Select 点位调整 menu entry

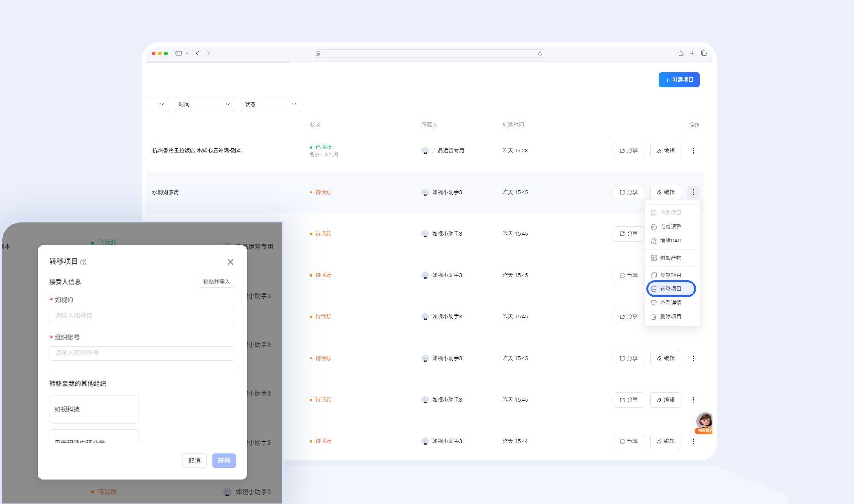point(671,227)
